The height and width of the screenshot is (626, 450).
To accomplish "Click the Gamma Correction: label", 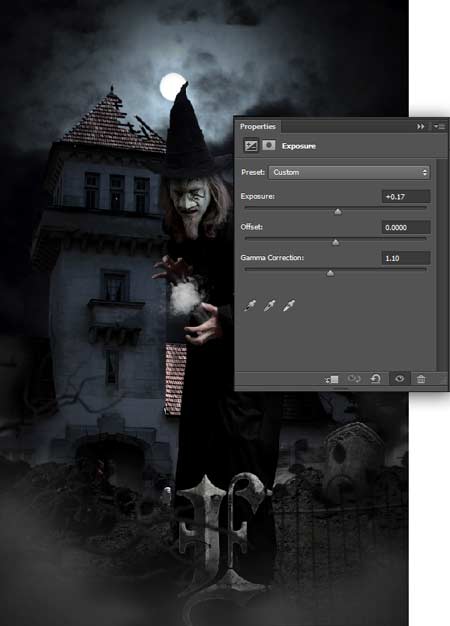I will pyautogui.click(x=272, y=258).
